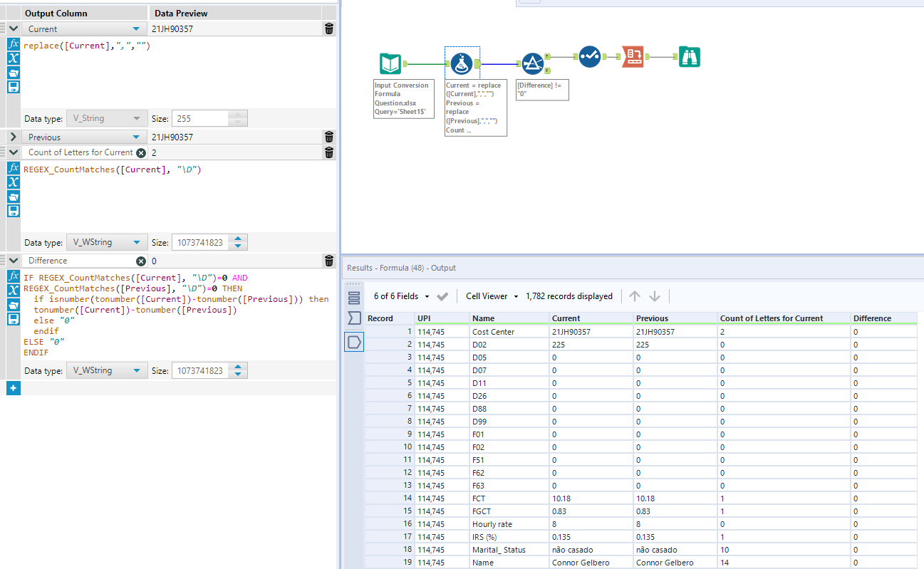Open the 6 of 6 Fields dropdown
This screenshot has height=569, width=924.
402,296
